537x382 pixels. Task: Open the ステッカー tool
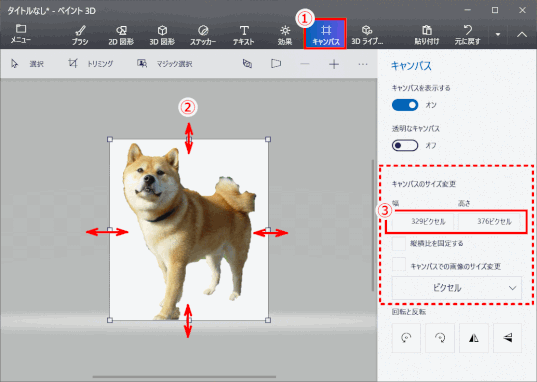[203, 35]
